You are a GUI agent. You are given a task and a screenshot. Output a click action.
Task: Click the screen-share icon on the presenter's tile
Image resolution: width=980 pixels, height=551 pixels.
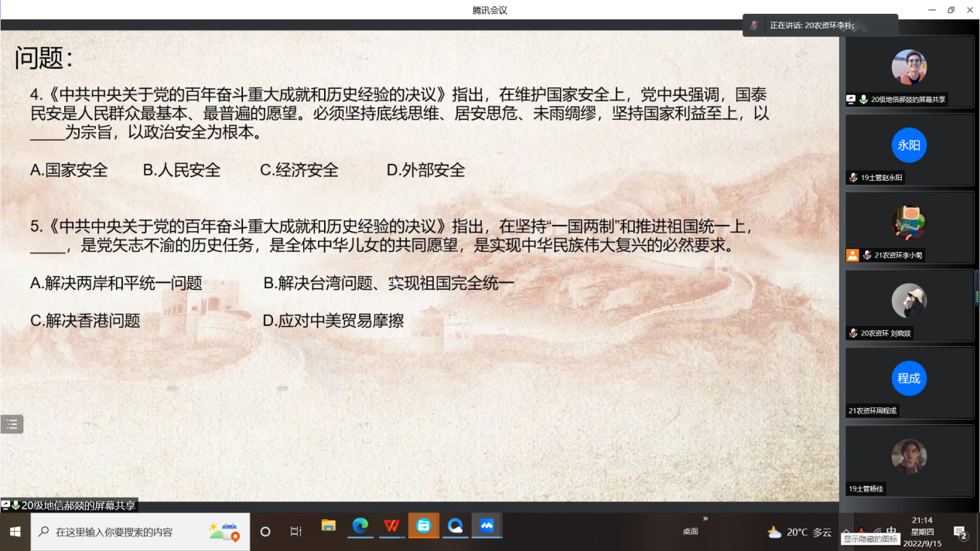click(851, 100)
